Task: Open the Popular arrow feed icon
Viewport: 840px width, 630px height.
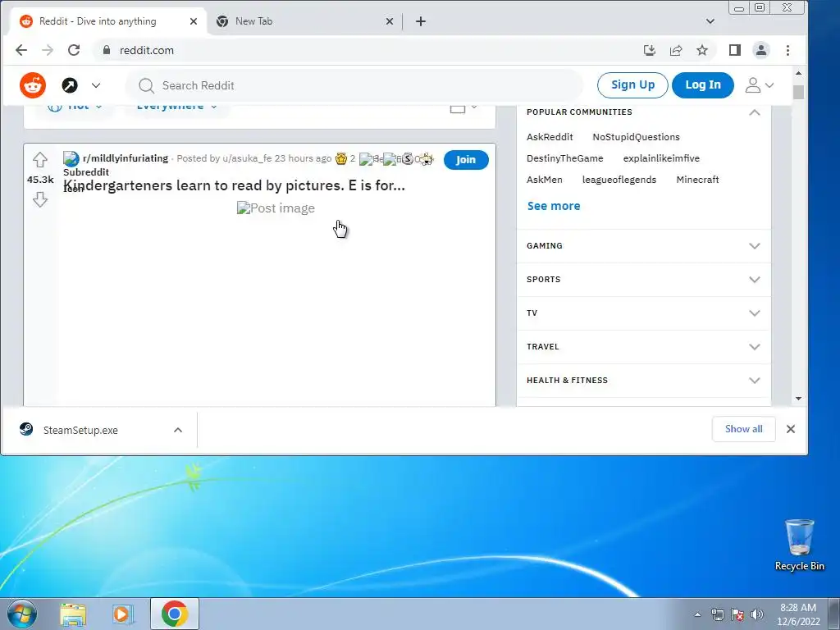Action: click(70, 85)
